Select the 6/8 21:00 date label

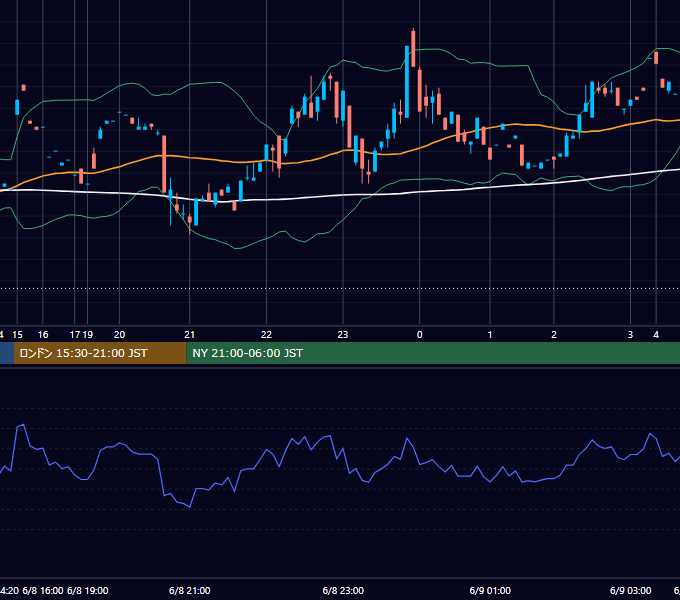coord(190,590)
